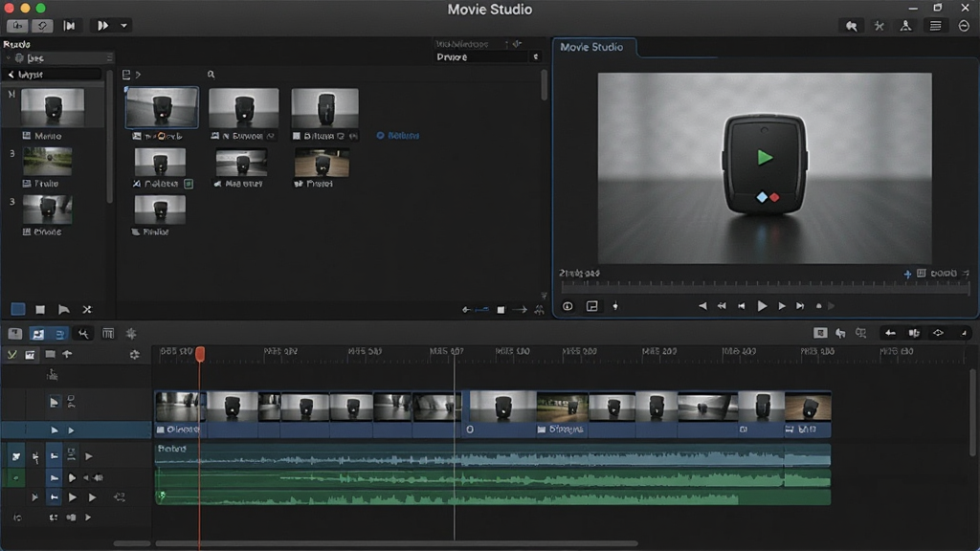Click the blue square button below the library sidebar
980x551 pixels.
[x=18, y=309]
